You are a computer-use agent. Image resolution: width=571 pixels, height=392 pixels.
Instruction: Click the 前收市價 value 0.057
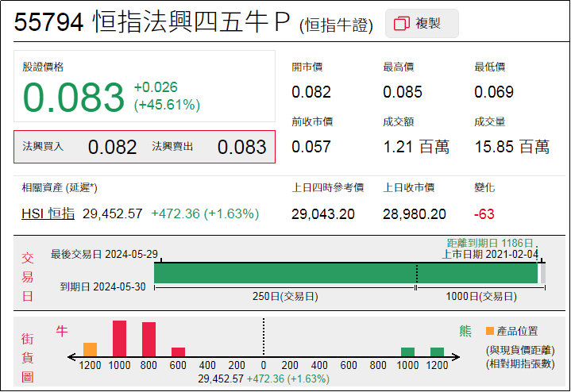pyautogui.click(x=311, y=147)
